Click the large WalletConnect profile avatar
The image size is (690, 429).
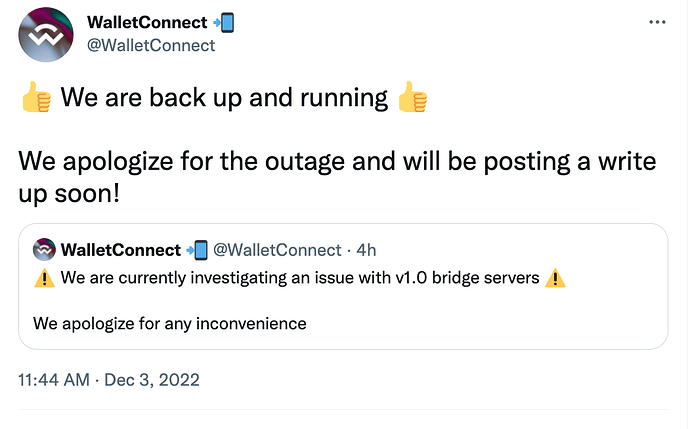(x=46, y=34)
